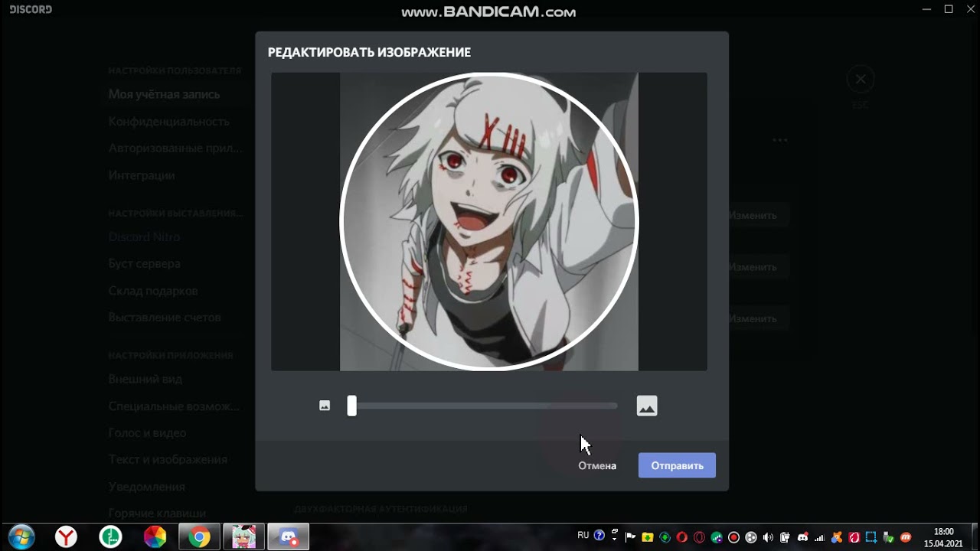The width and height of the screenshot is (980, 551).
Task: Click the second dimmed Изменить button
Action: [752, 267]
